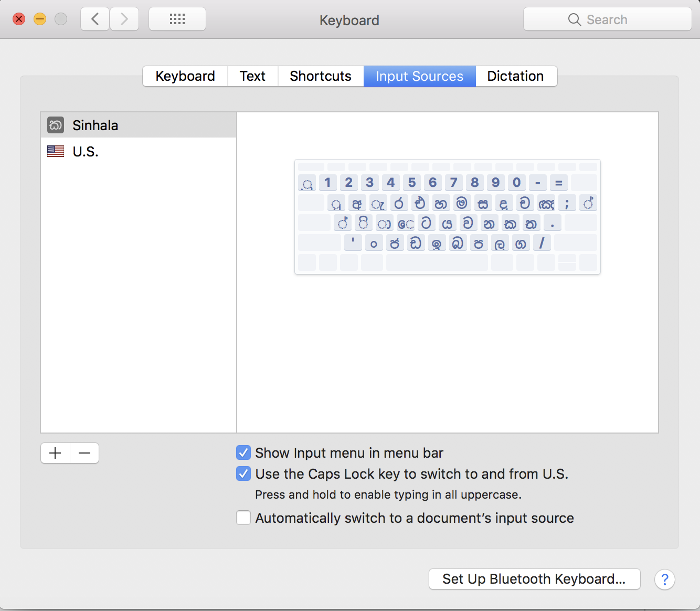This screenshot has width=700, height=611.
Task: Open the add input source picker
Action: click(x=55, y=452)
